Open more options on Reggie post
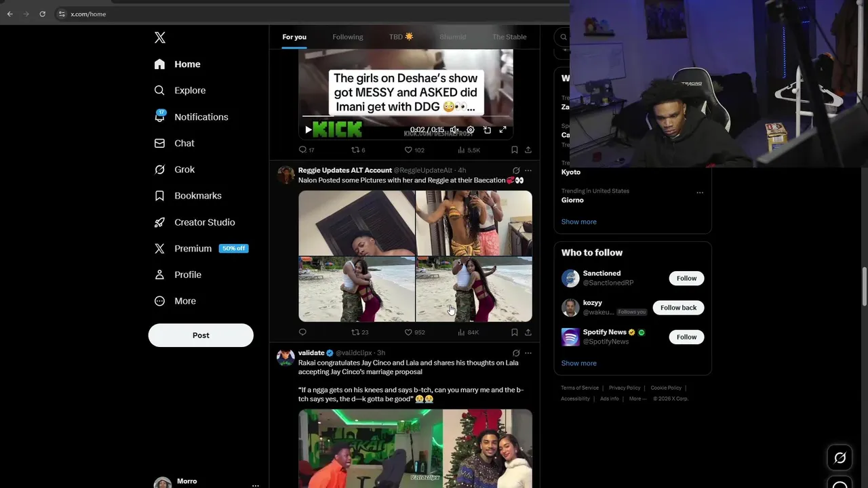Screen dimensions: 868x488 [x=528, y=171]
